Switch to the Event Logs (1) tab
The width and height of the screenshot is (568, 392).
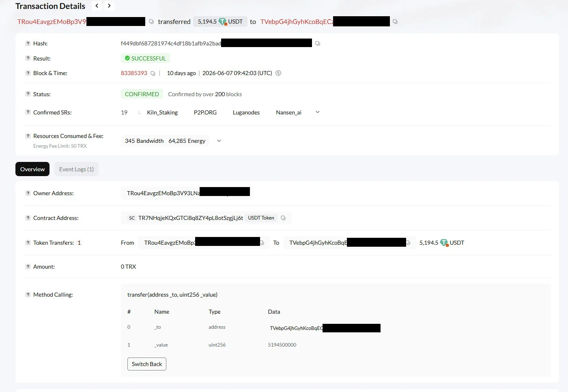(76, 169)
